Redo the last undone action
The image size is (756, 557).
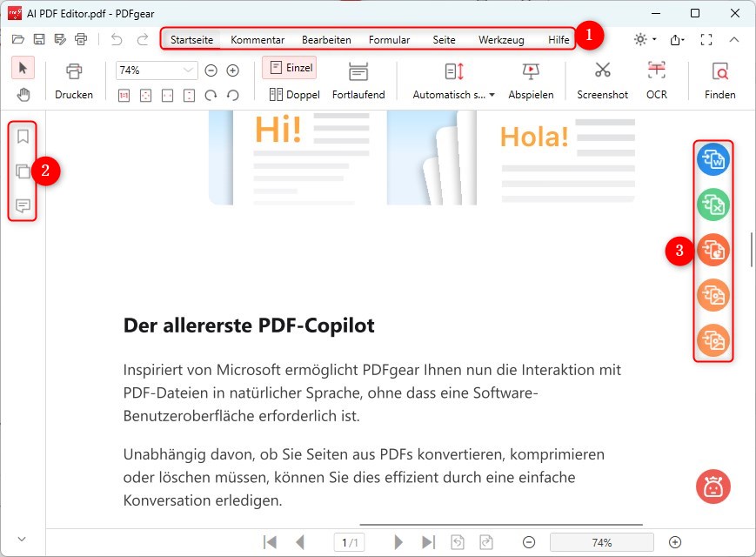click(142, 39)
